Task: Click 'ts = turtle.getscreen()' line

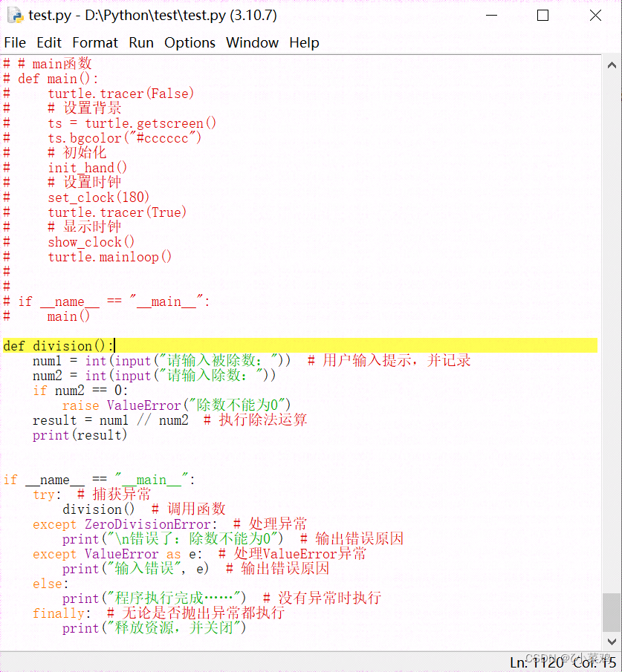Action: [x=109, y=123]
